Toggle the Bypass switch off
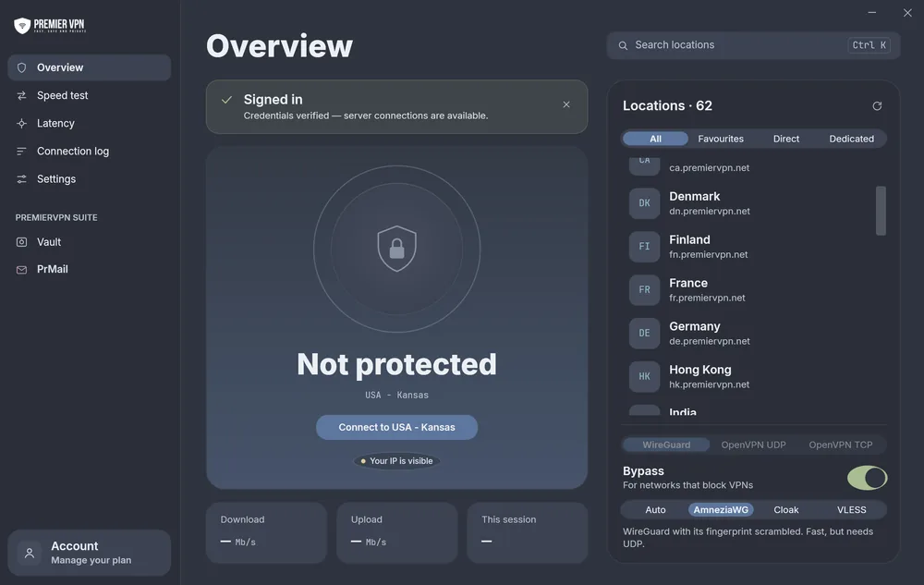The height and width of the screenshot is (585, 924). pyautogui.click(x=868, y=478)
